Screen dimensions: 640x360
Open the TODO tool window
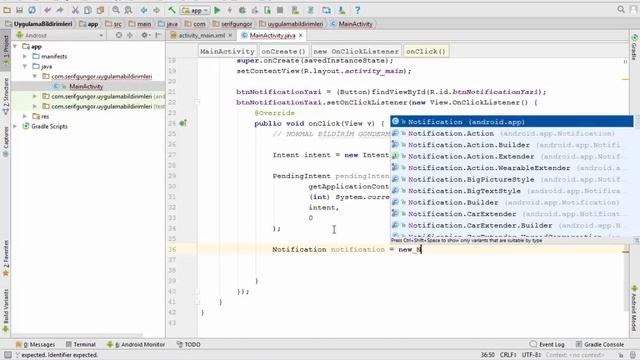189,344
